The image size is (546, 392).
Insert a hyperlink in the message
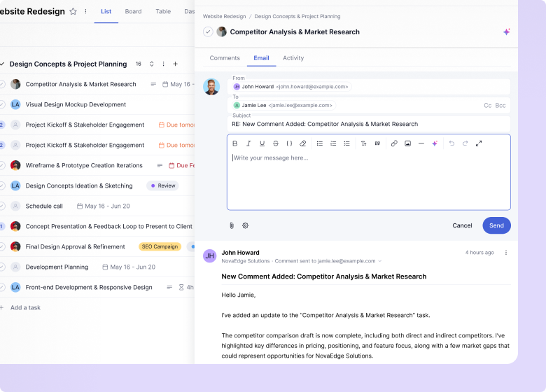pyautogui.click(x=394, y=143)
